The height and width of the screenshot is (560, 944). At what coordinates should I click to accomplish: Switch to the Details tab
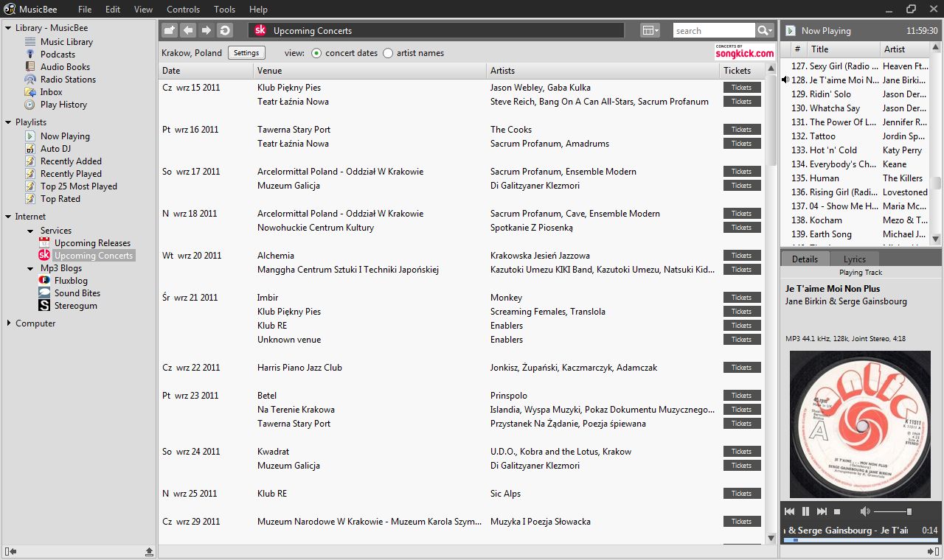point(805,259)
